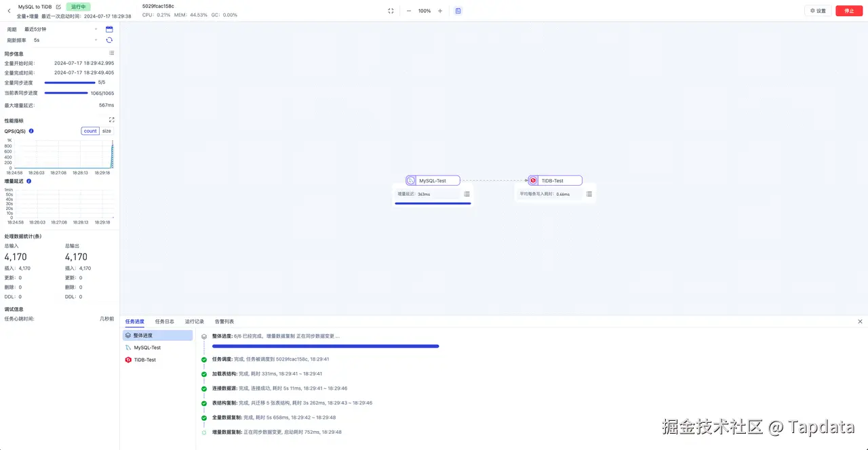Click the 363ms 增量延迟 value on MySQL node
This screenshot has width=868, height=450.
424,195
